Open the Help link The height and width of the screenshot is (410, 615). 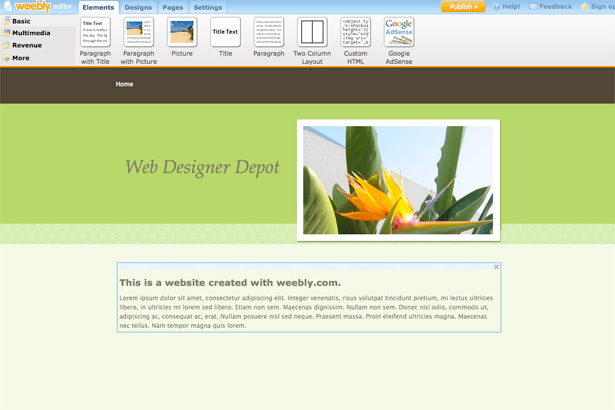tap(508, 7)
